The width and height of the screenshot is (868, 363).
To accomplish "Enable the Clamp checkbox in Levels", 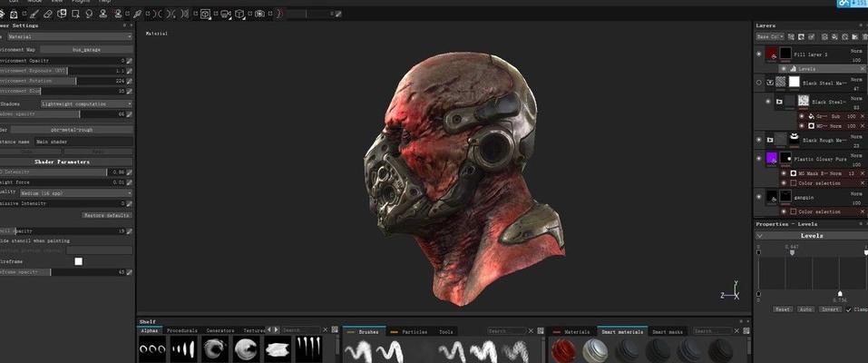I will (x=849, y=309).
